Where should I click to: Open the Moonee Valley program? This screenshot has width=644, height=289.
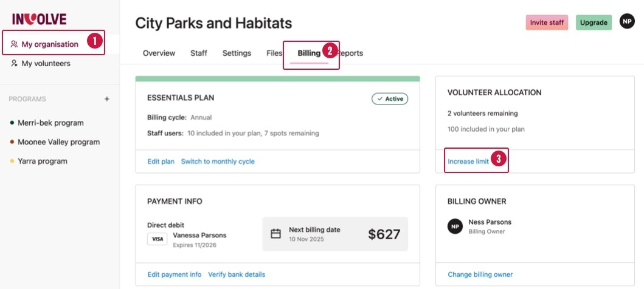58,142
